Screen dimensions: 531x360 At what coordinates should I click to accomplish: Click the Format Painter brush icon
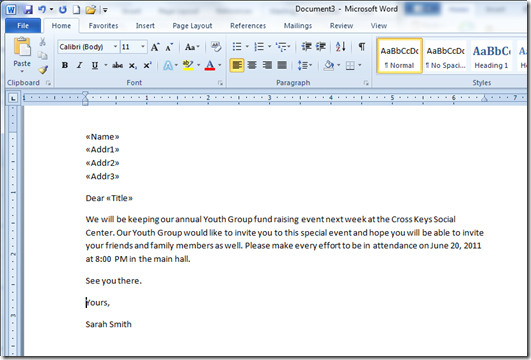point(43,70)
